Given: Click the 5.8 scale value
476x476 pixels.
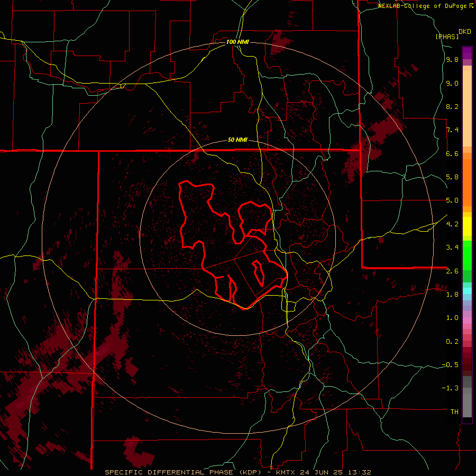Looking at the screenshot, I should (452, 177).
